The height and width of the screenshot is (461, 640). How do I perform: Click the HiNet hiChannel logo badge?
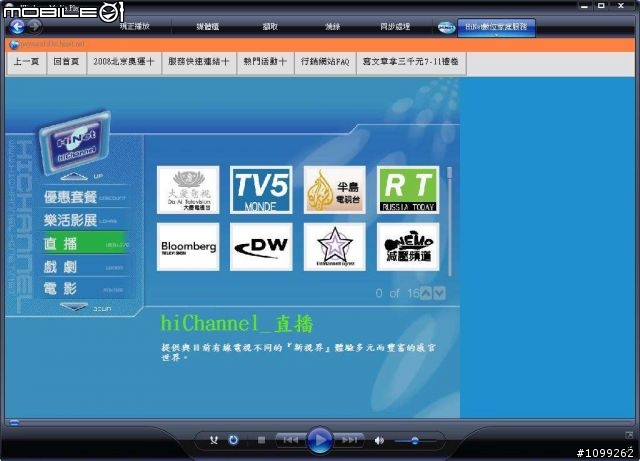tap(76, 141)
